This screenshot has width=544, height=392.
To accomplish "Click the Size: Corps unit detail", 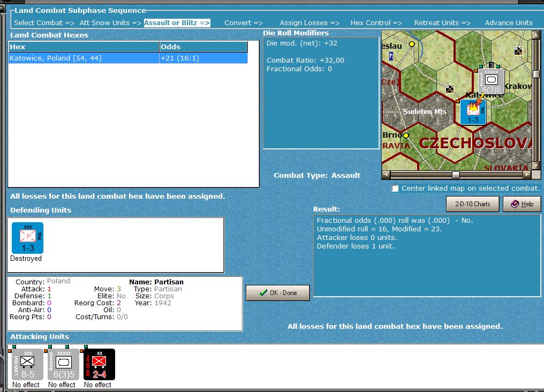I will tap(155, 296).
